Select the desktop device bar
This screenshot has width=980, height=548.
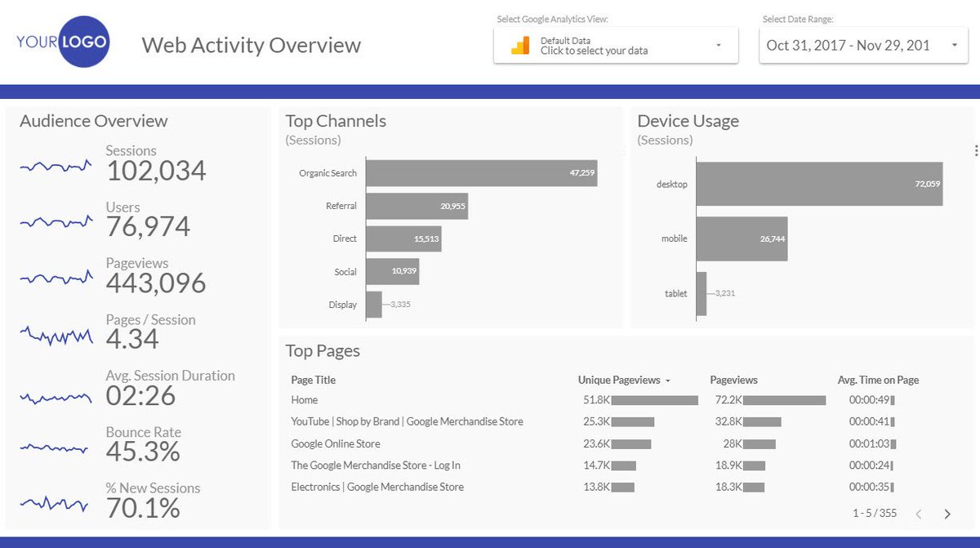pos(820,184)
